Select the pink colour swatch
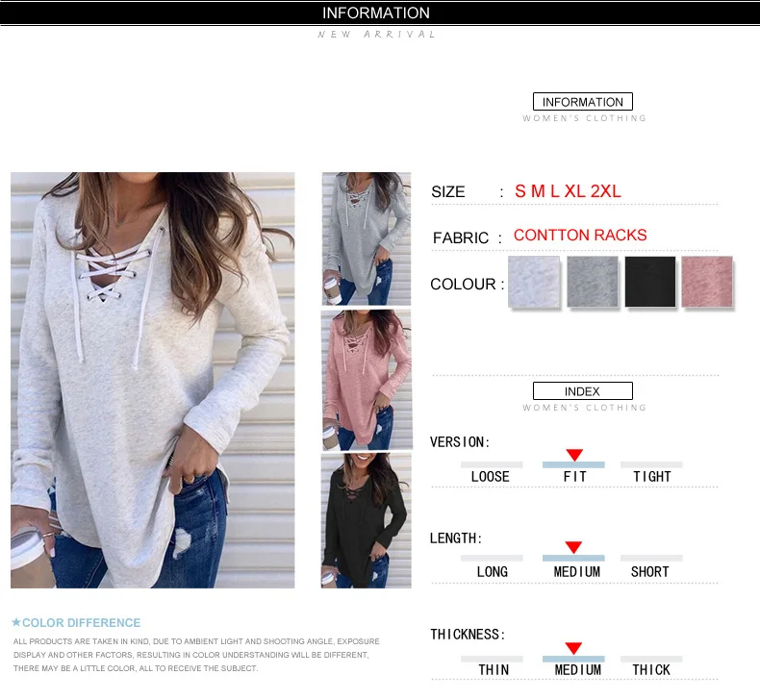Image resolution: width=760 pixels, height=700 pixels. 707,282
